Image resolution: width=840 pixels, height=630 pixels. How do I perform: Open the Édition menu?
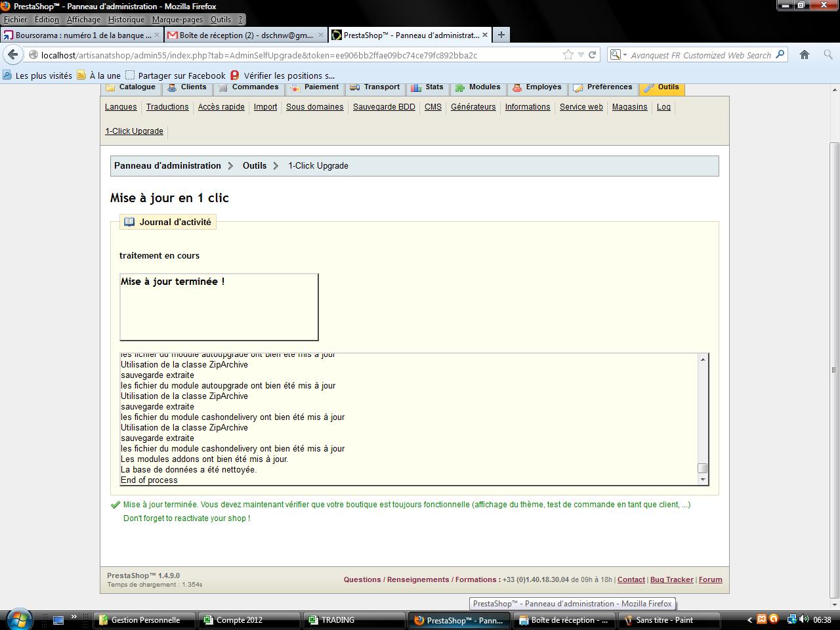click(x=47, y=20)
